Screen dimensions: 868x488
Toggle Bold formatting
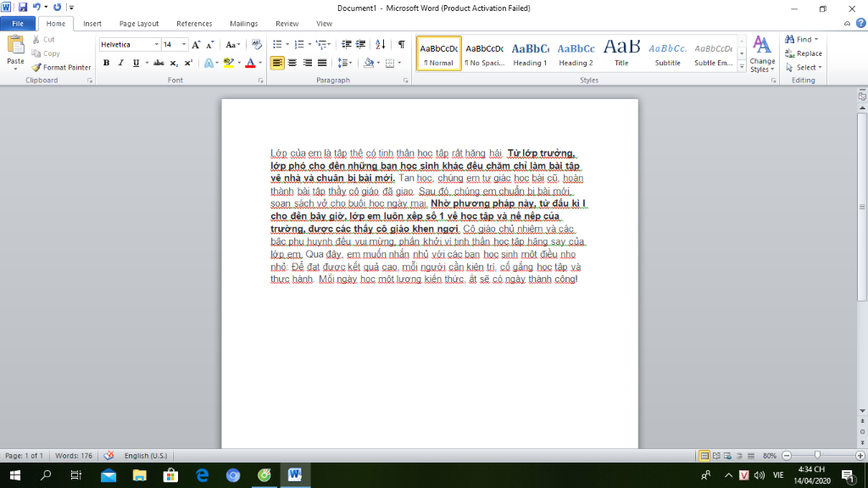point(106,63)
